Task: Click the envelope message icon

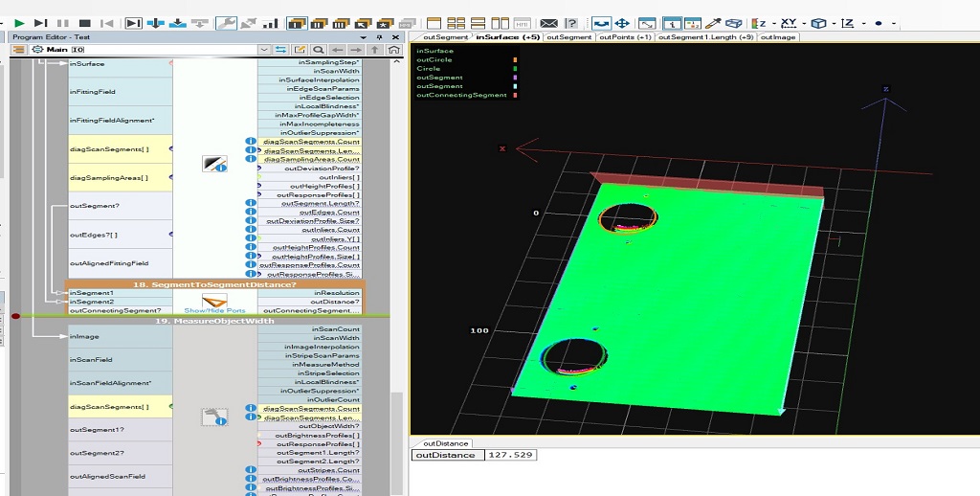Action: (548, 23)
